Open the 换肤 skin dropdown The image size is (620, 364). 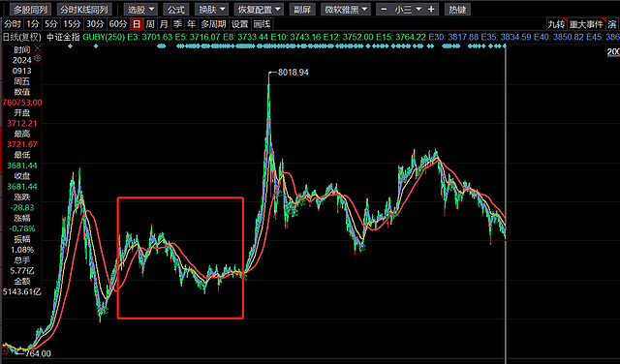pyautogui.click(x=211, y=9)
